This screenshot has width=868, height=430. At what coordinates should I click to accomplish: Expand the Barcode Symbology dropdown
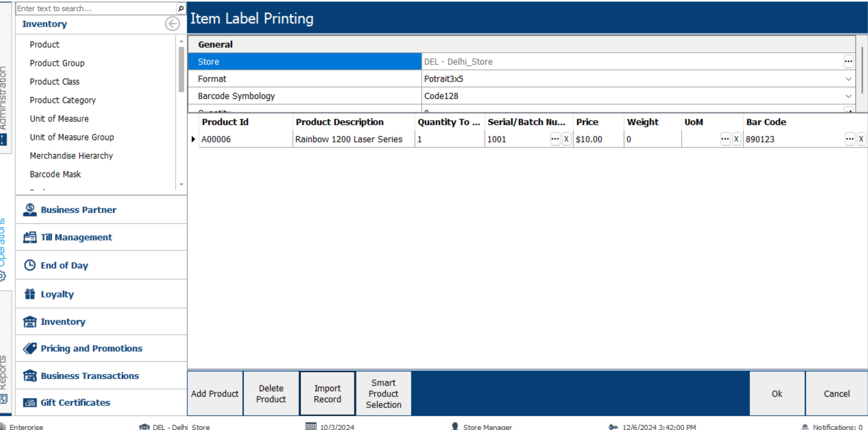point(848,96)
